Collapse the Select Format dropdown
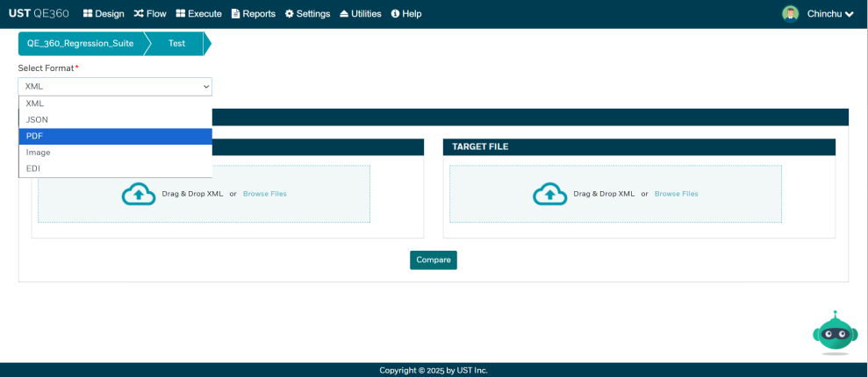This screenshot has height=377, width=868. (115, 87)
